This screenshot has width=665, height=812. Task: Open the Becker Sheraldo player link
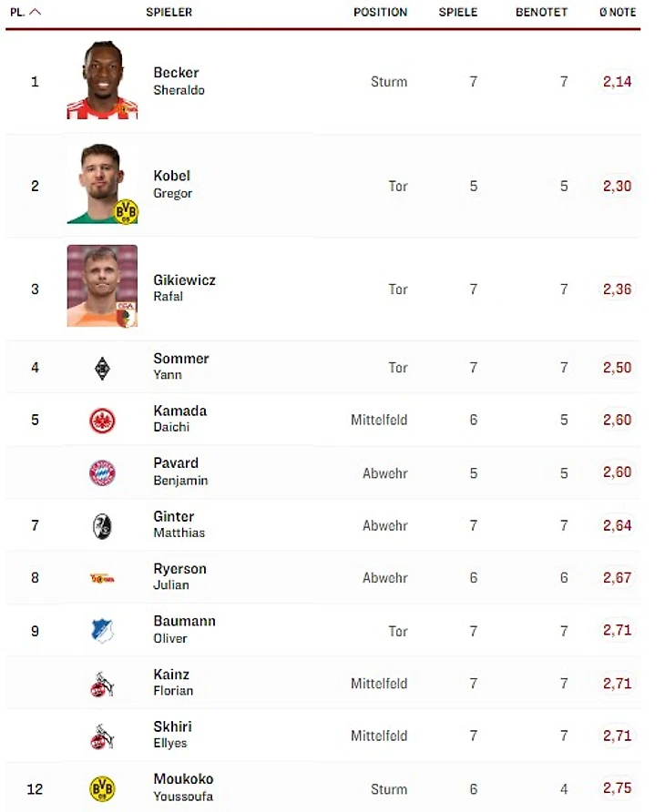click(176, 81)
